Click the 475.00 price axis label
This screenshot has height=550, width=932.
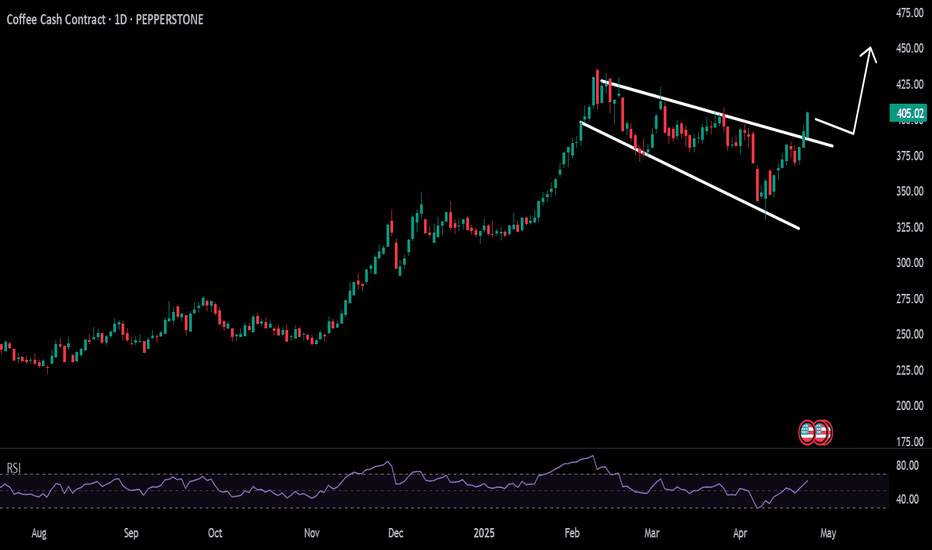pyautogui.click(x=909, y=12)
